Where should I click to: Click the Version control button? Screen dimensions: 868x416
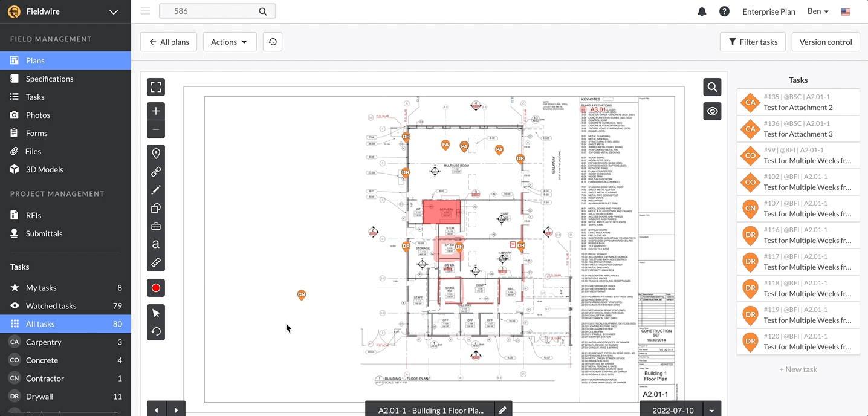point(825,41)
